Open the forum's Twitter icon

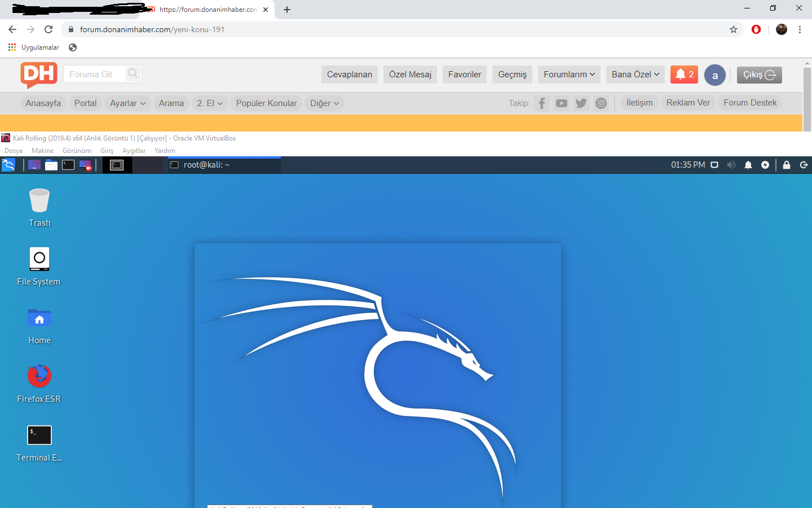(581, 103)
